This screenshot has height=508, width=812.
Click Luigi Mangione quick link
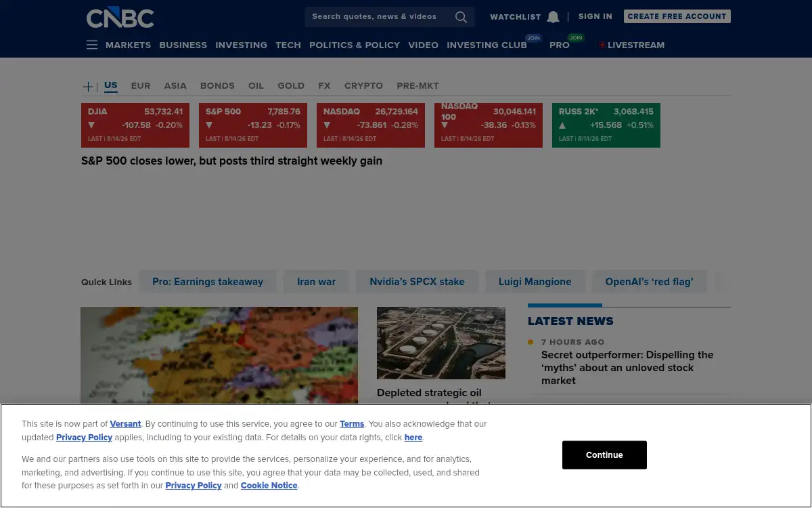coord(535,282)
